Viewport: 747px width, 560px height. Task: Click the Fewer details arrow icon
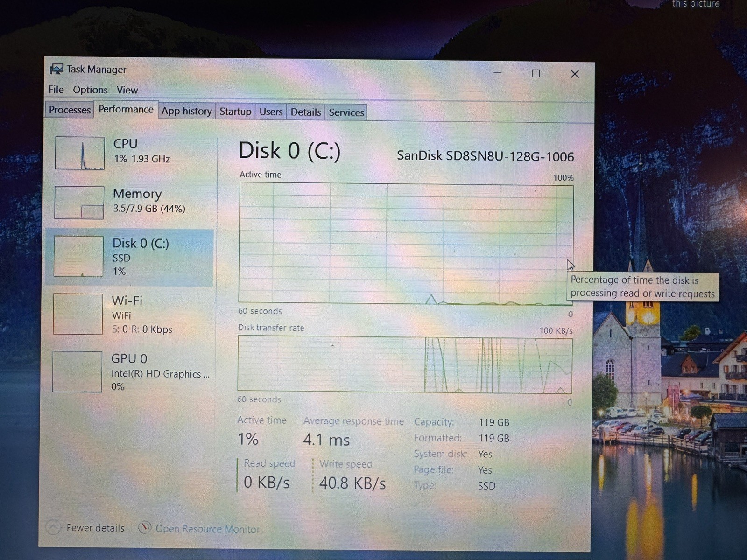(53, 527)
